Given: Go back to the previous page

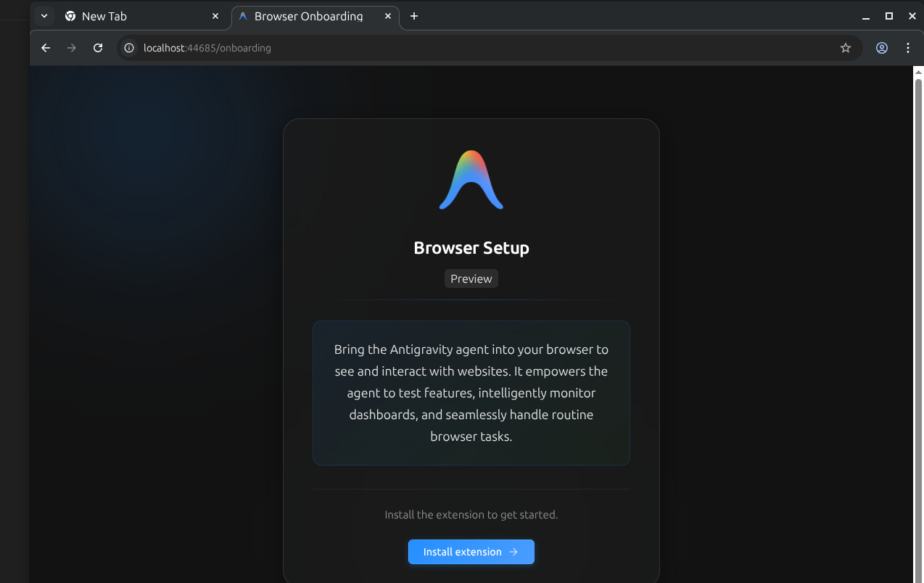Looking at the screenshot, I should point(46,48).
